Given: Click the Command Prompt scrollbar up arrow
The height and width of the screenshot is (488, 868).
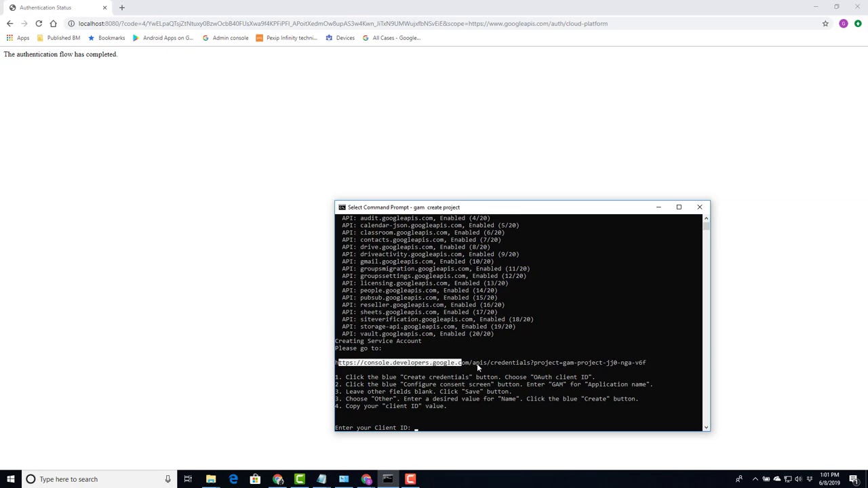Looking at the screenshot, I should (x=706, y=218).
